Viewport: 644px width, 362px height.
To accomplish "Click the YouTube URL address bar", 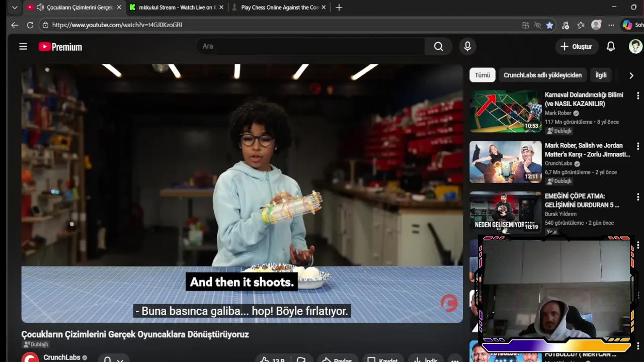I will tap(282, 25).
